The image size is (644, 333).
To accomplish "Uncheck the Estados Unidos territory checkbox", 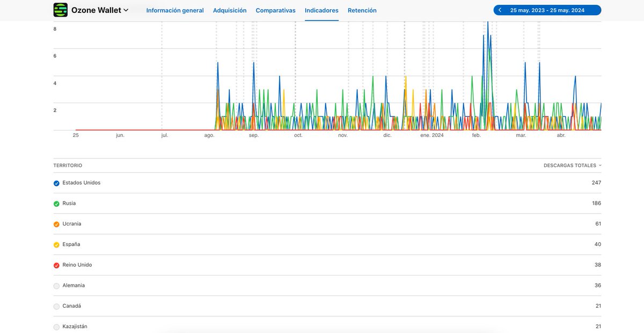I will tap(56, 183).
